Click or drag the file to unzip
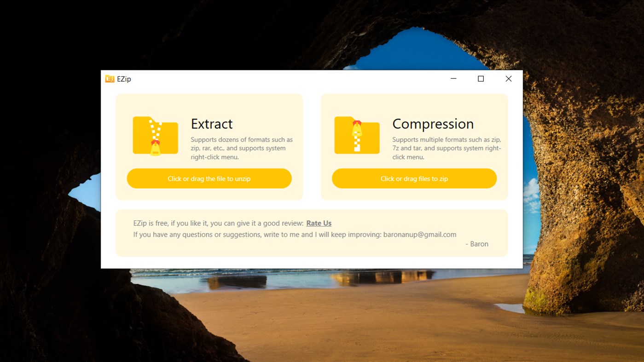The image size is (644, 362). (x=209, y=178)
